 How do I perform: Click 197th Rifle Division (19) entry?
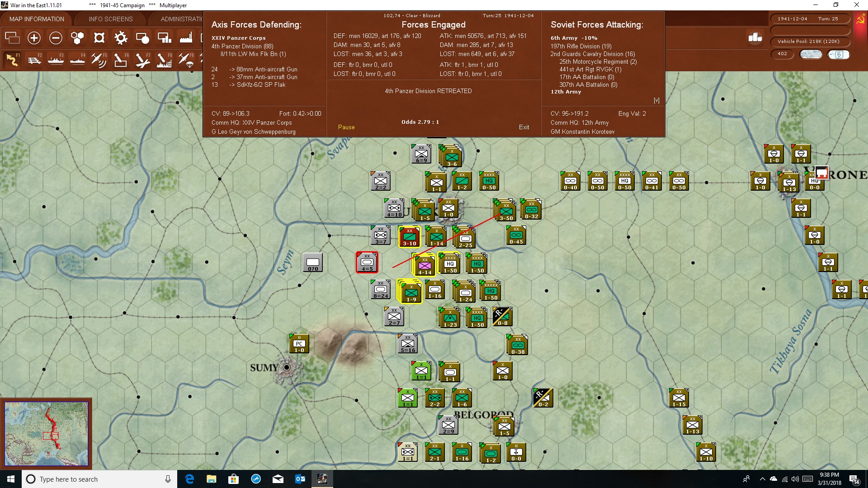click(581, 46)
